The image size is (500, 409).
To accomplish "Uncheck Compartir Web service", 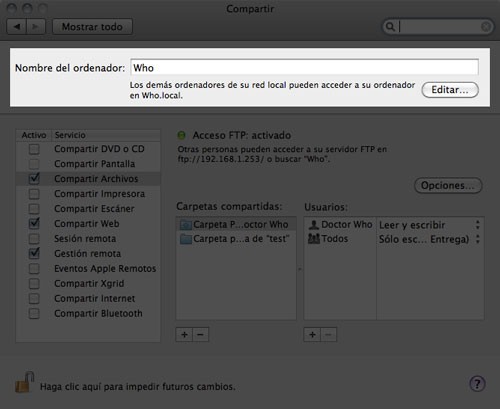I will (34, 224).
